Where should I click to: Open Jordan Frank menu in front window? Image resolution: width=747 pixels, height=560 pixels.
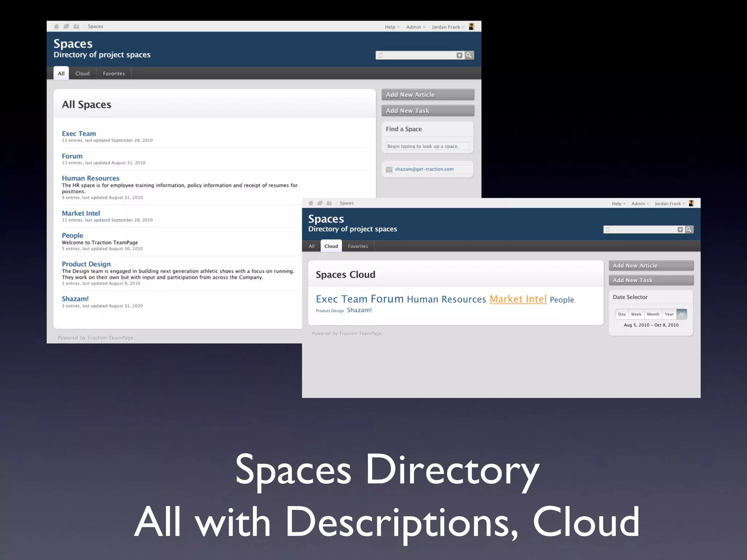[x=670, y=204]
